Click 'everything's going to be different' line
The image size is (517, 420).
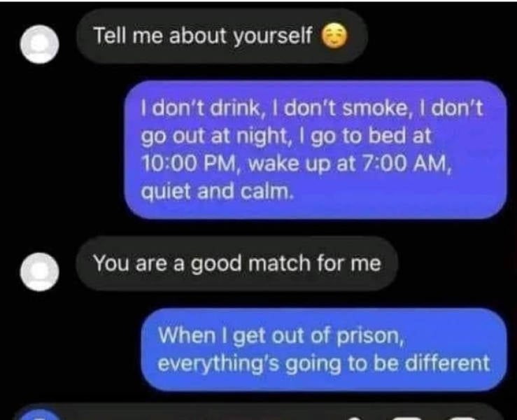pos(323,363)
